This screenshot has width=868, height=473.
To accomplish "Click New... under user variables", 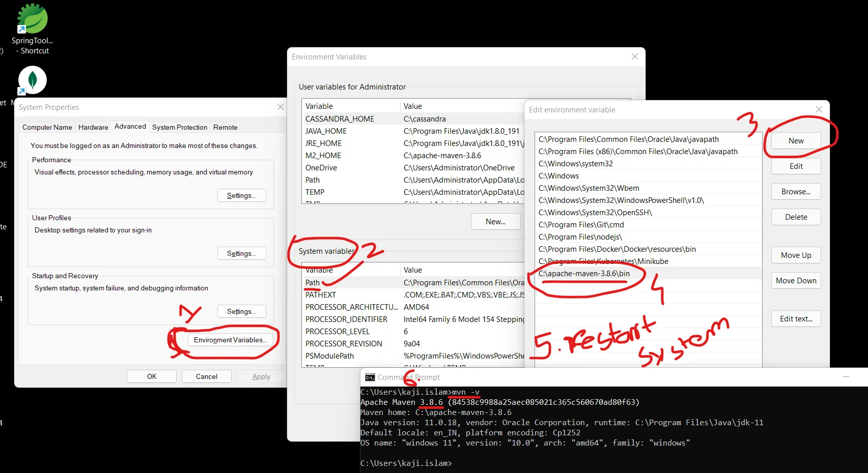I will pos(496,222).
